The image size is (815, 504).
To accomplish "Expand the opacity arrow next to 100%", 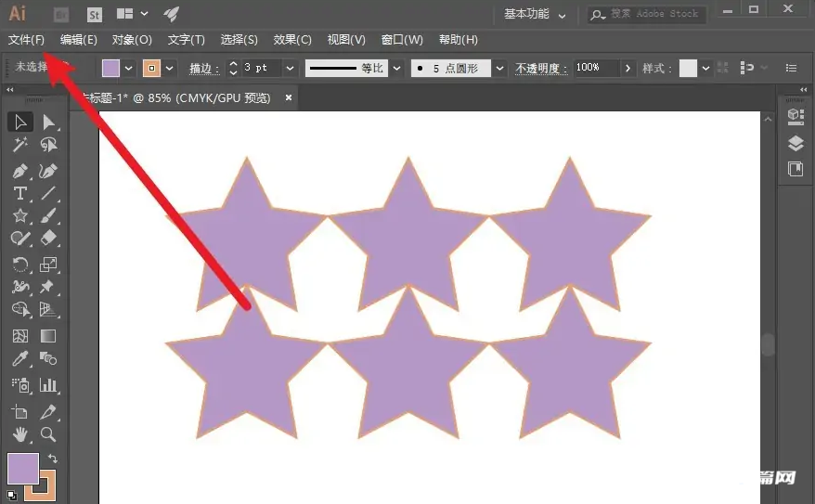I will 627,68.
